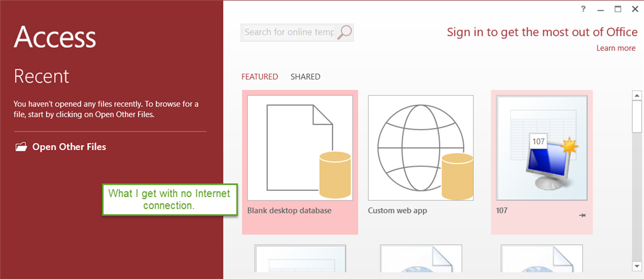Switch to the FEATURED tab
This screenshot has height=279, width=644.
[x=260, y=77]
